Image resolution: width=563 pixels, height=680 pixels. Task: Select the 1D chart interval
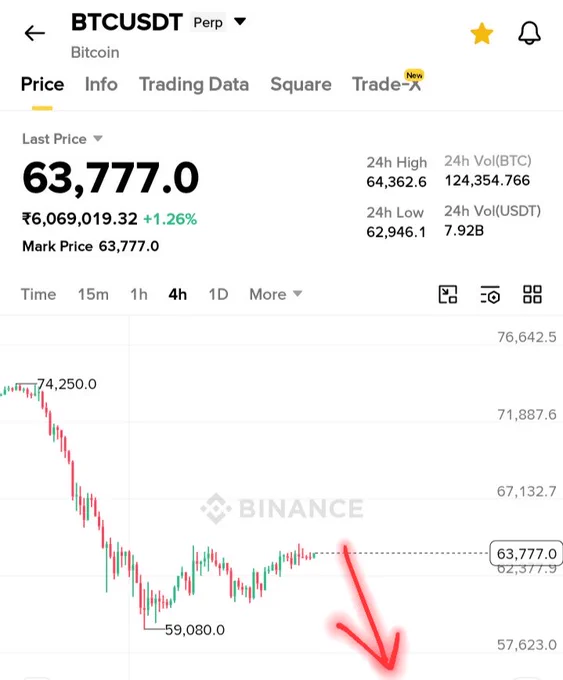[218, 294]
